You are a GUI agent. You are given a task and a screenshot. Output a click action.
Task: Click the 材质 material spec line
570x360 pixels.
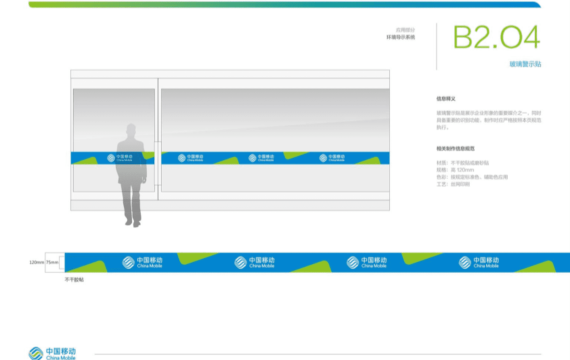pos(462,163)
